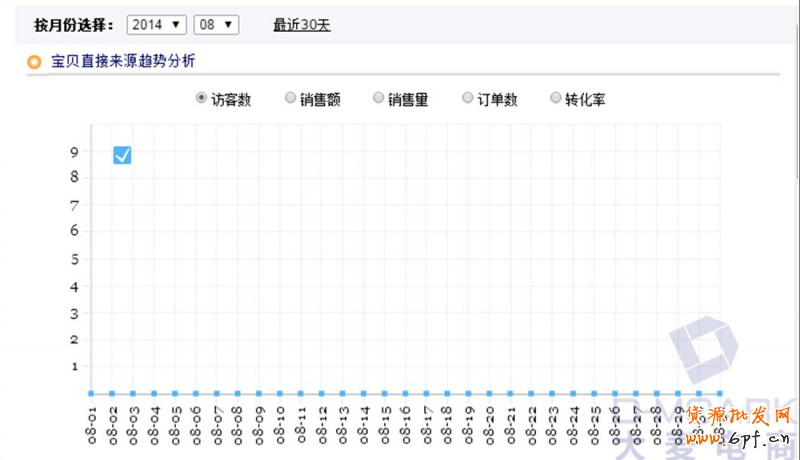
Task: Select the 销售额 radio button
Action: pyautogui.click(x=291, y=98)
